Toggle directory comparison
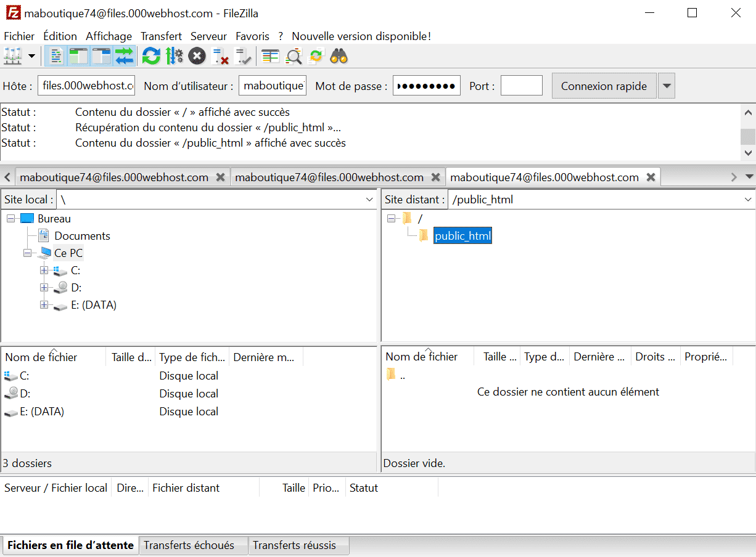This screenshot has width=756, height=557. [294, 57]
